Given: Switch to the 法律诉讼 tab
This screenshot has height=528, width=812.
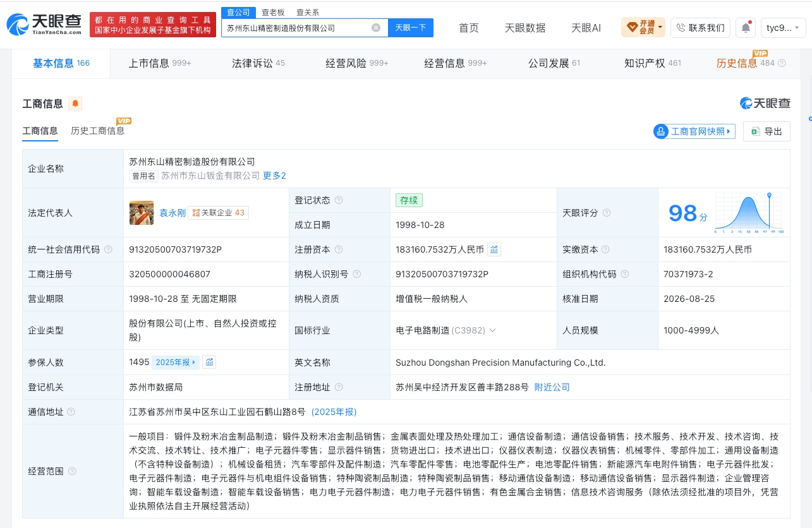Looking at the screenshot, I should 258,63.
